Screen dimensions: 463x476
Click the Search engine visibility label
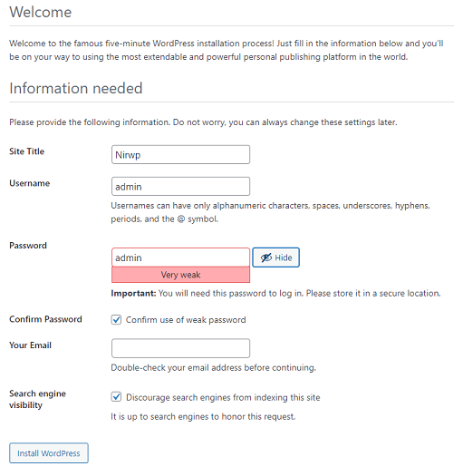(37, 399)
